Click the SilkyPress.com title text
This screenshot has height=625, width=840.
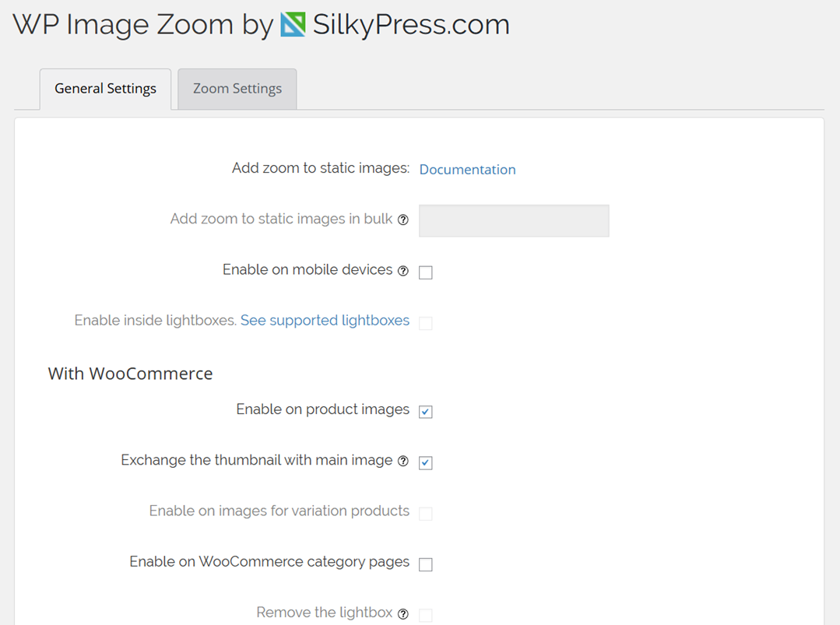[411, 25]
